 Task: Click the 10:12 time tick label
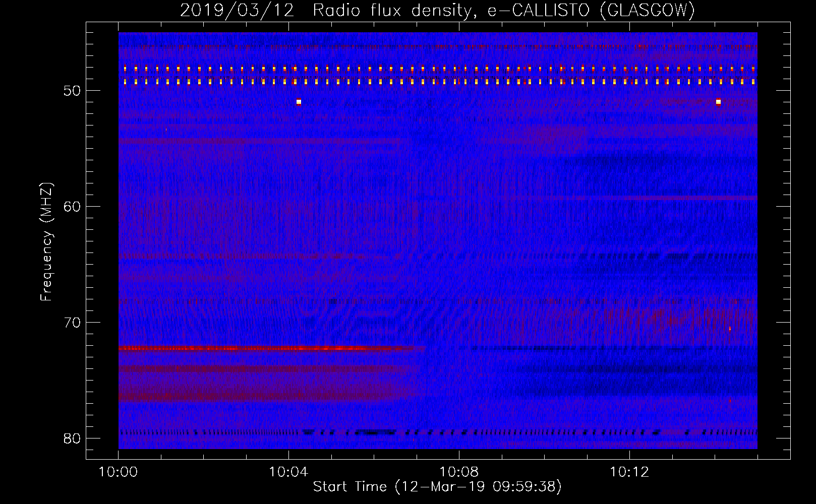[x=629, y=472]
